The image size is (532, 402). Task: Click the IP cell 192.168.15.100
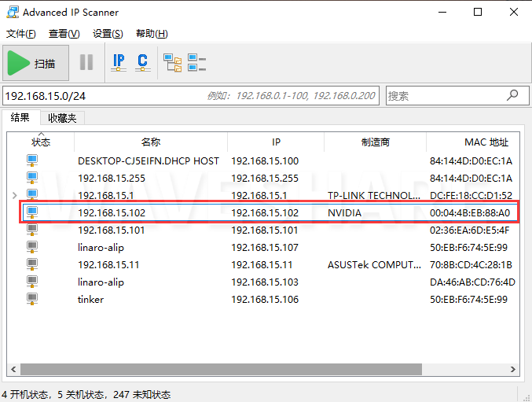click(265, 161)
